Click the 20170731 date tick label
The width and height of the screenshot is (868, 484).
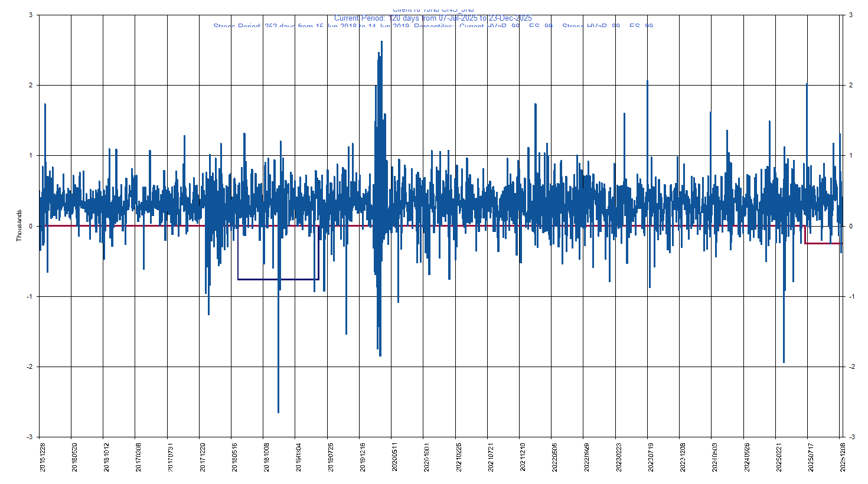(171, 457)
